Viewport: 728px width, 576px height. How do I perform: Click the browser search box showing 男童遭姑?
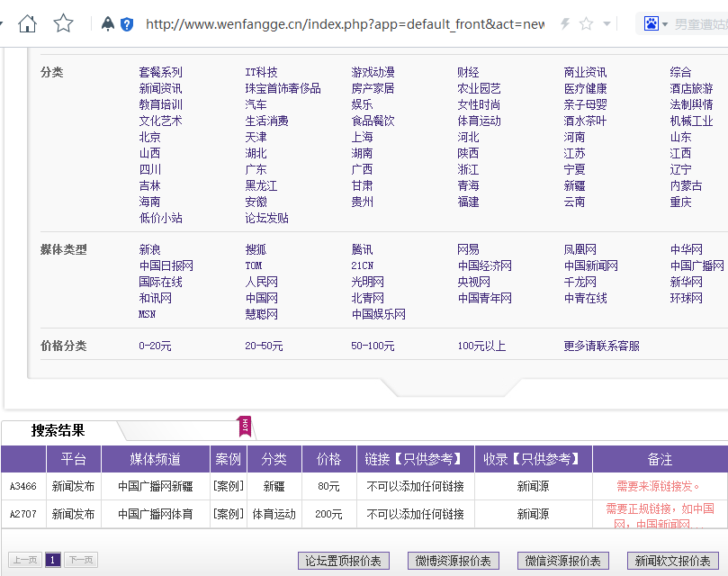(x=701, y=23)
